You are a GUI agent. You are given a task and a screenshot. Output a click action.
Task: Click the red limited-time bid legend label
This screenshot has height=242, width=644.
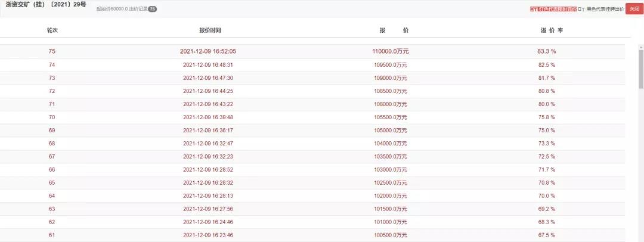coord(553,10)
